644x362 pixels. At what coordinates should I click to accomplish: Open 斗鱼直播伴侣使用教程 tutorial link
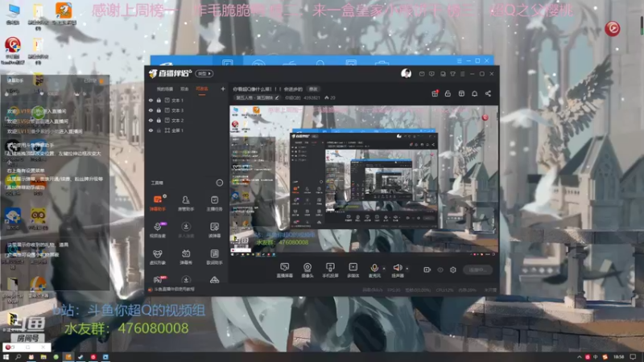tap(171, 290)
